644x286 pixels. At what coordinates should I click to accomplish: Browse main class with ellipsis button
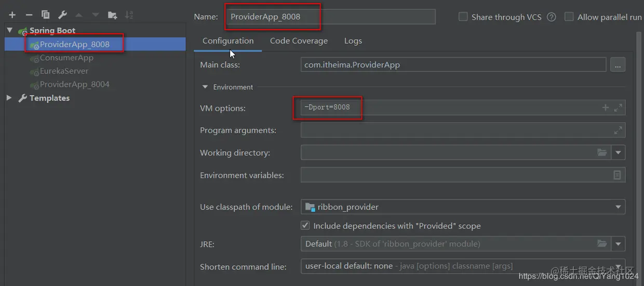[618, 65]
